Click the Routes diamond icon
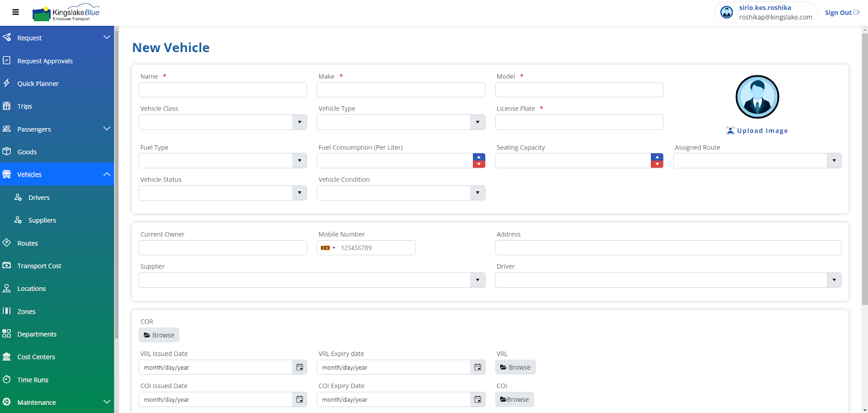Screen dimensions: 868x413 click(x=7, y=243)
